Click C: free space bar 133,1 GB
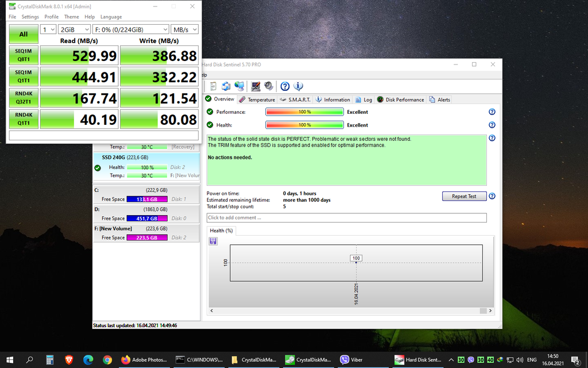 pos(147,199)
